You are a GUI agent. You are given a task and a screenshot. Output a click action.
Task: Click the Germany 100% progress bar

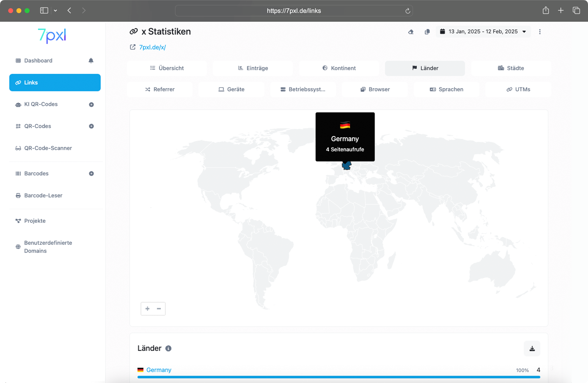pyautogui.click(x=339, y=377)
